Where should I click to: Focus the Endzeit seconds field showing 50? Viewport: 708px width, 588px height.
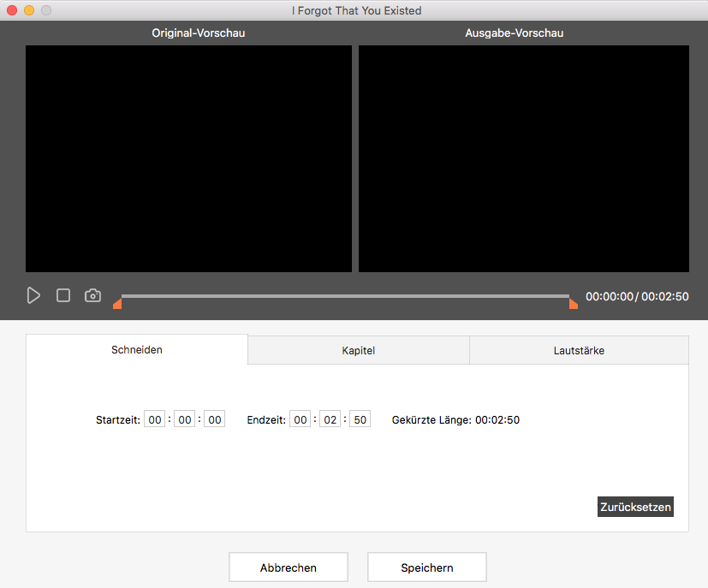click(360, 419)
